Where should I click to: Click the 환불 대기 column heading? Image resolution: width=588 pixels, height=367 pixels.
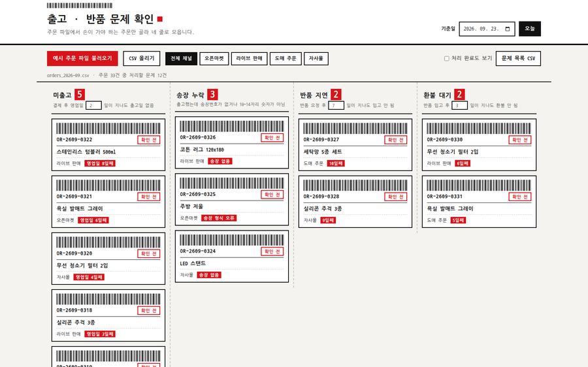pos(437,95)
